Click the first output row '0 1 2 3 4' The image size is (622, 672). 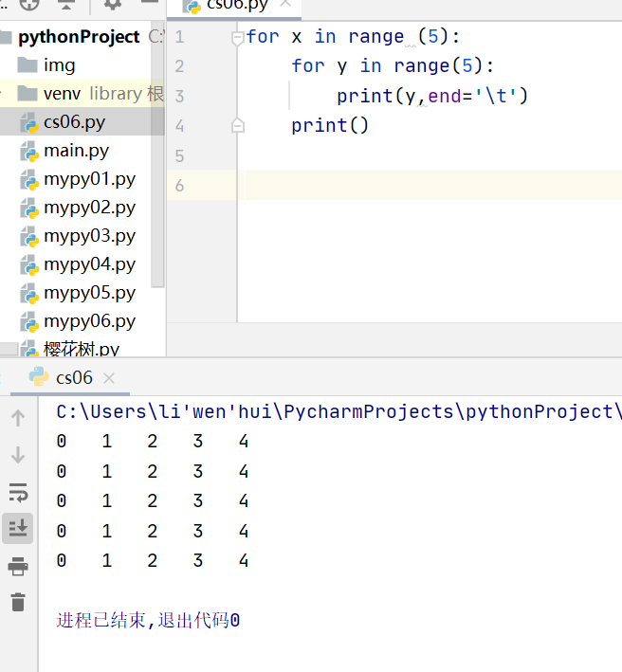click(x=152, y=442)
